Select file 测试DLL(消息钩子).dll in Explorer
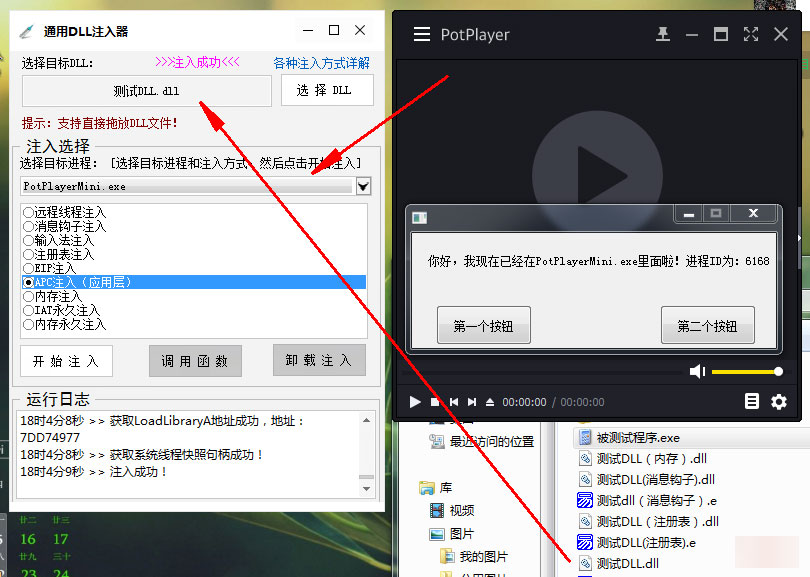The image size is (810, 577). tap(656, 479)
